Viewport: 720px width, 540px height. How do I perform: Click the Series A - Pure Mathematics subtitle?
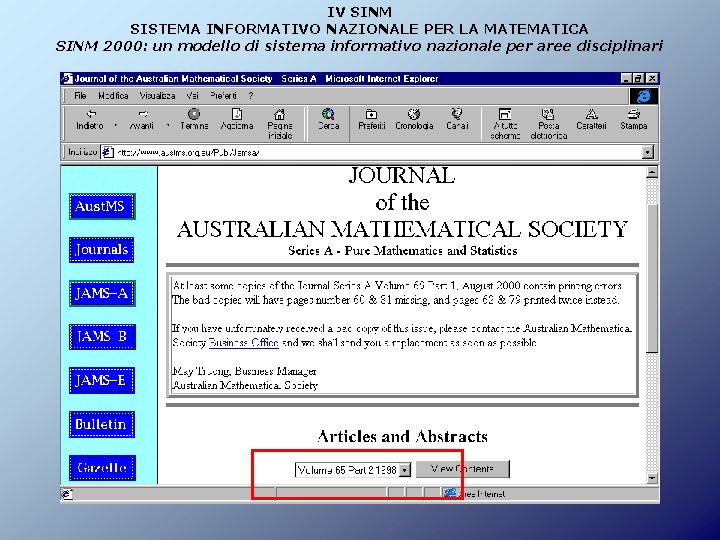[x=402, y=251]
